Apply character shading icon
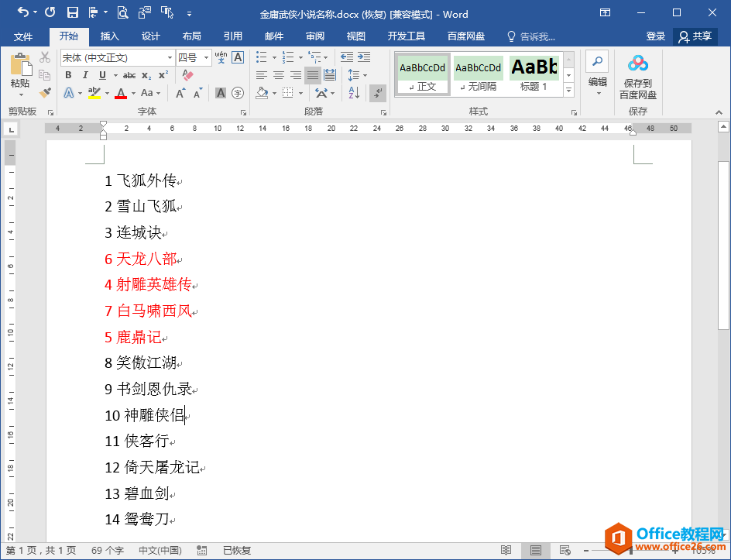 point(221,93)
